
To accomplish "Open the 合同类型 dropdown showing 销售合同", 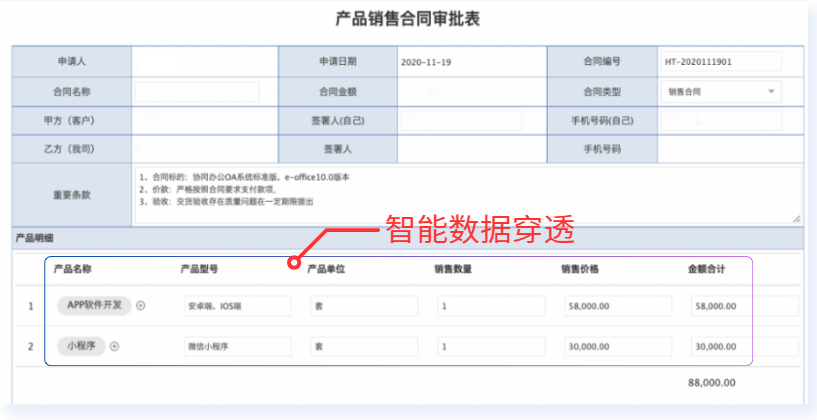I will pyautogui.click(x=721, y=92).
